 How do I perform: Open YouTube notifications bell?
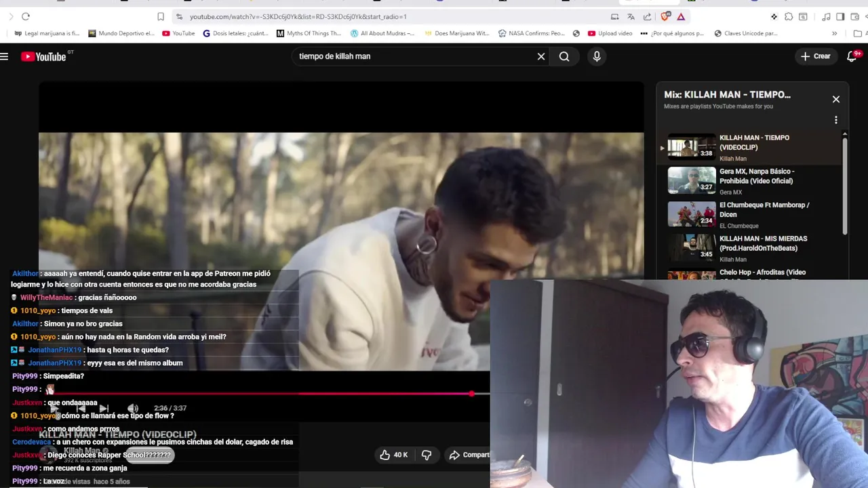click(x=852, y=56)
